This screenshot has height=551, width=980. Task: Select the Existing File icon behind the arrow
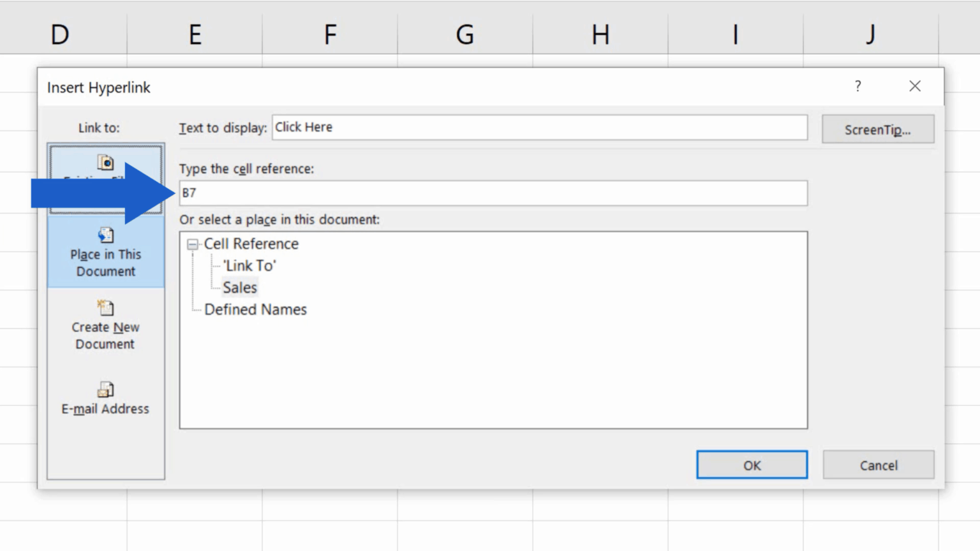pos(105,163)
